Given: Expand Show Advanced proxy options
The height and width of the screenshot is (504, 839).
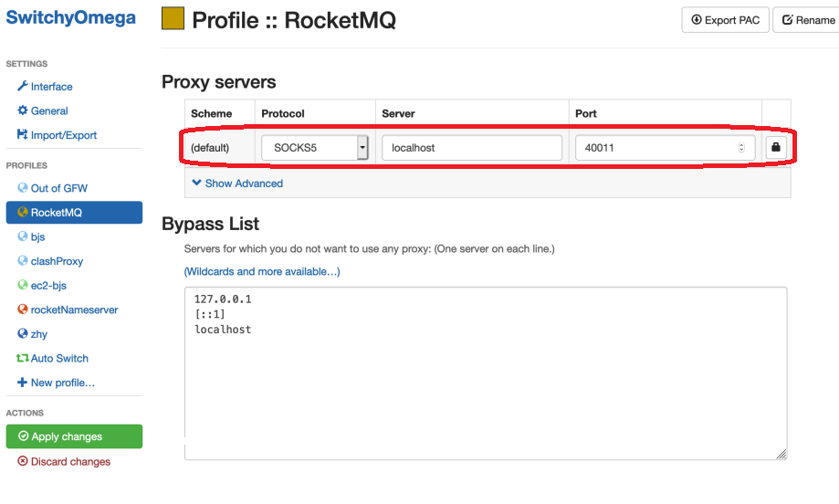Looking at the screenshot, I should click(237, 184).
